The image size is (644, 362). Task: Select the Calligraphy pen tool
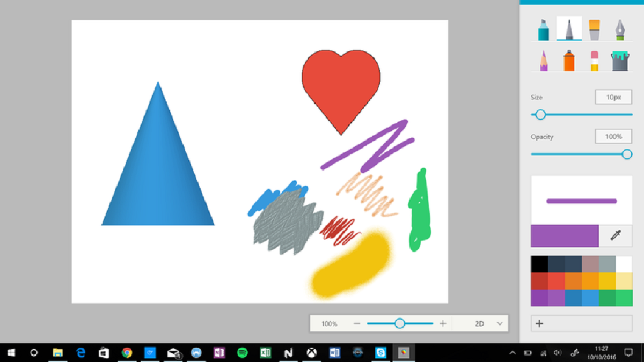pos(569,29)
